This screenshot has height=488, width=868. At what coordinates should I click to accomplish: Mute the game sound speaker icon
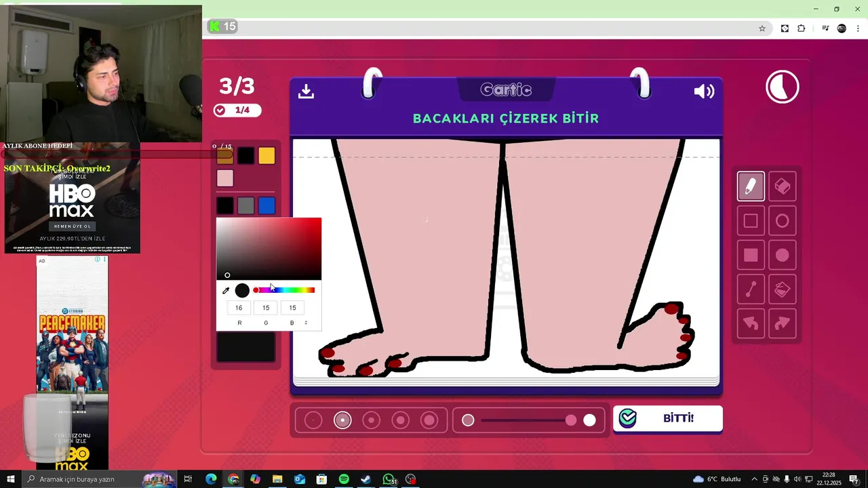tap(704, 91)
